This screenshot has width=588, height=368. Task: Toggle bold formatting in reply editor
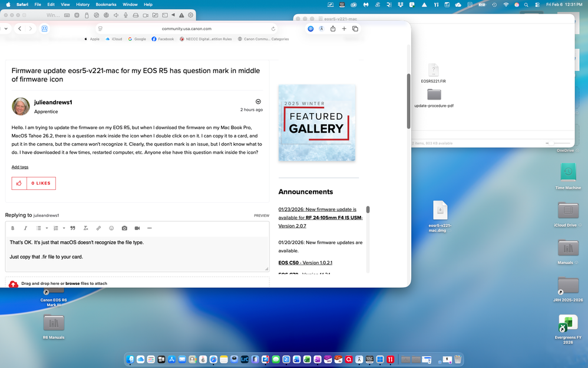click(x=13, y=228)
